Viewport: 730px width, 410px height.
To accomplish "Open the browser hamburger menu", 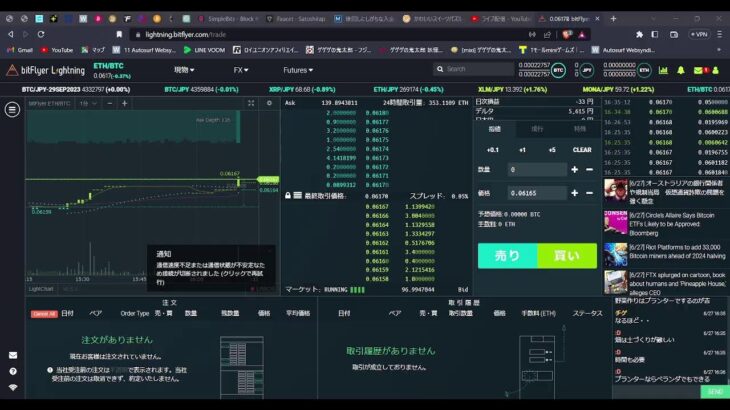I will pyautogui.click(x=720, y=34).
